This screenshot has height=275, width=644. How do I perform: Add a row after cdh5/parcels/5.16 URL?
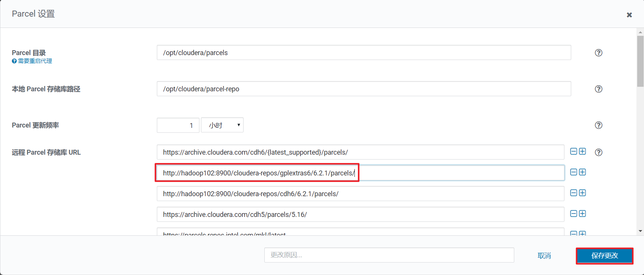[x=583, y=214]
